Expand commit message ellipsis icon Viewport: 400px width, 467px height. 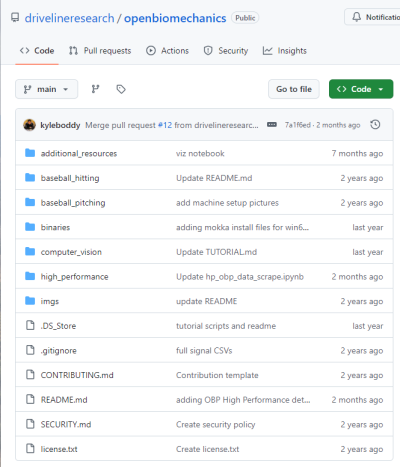[x=272, y=125]
